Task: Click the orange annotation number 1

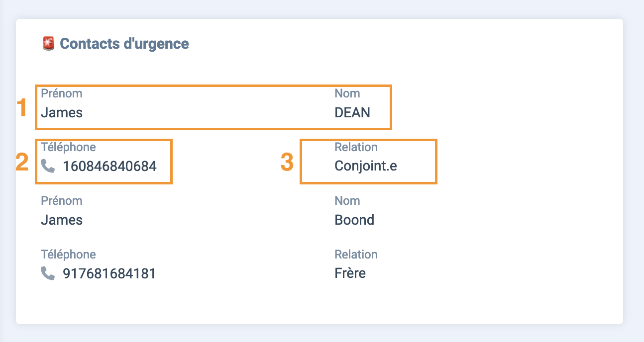Action: pyautogui.click(x=21, y=108)
